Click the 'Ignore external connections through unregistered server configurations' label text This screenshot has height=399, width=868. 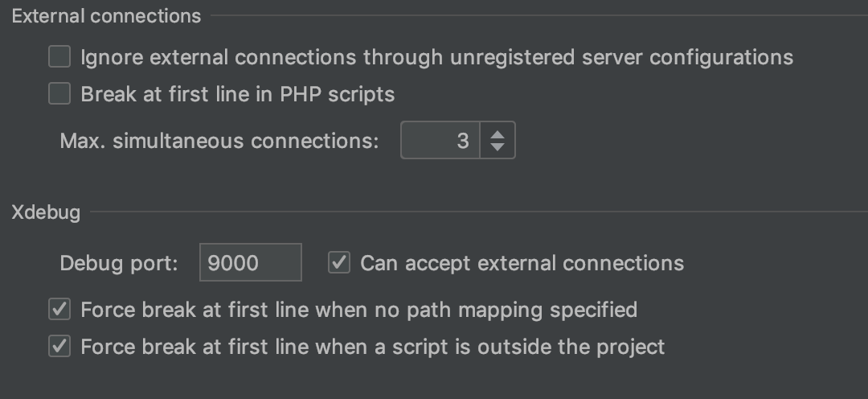coord(436,57)
